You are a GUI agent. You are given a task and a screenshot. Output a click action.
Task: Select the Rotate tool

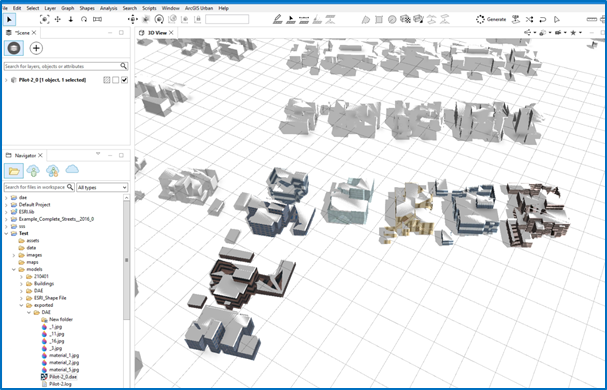click(84, 19)
